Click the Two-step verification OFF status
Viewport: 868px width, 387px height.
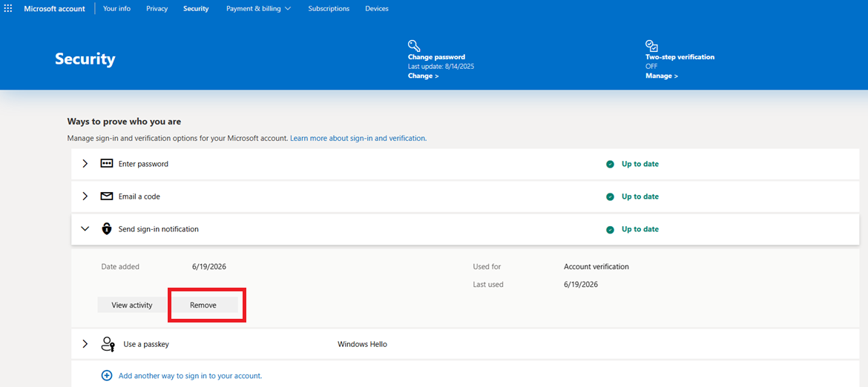tap(651, 66)
